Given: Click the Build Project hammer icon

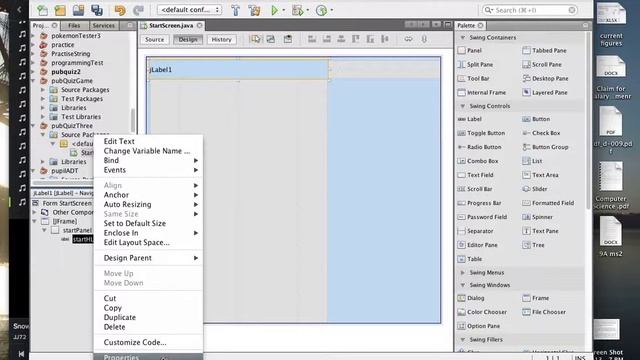Looking at the screenshot, I should pos(236,10).
